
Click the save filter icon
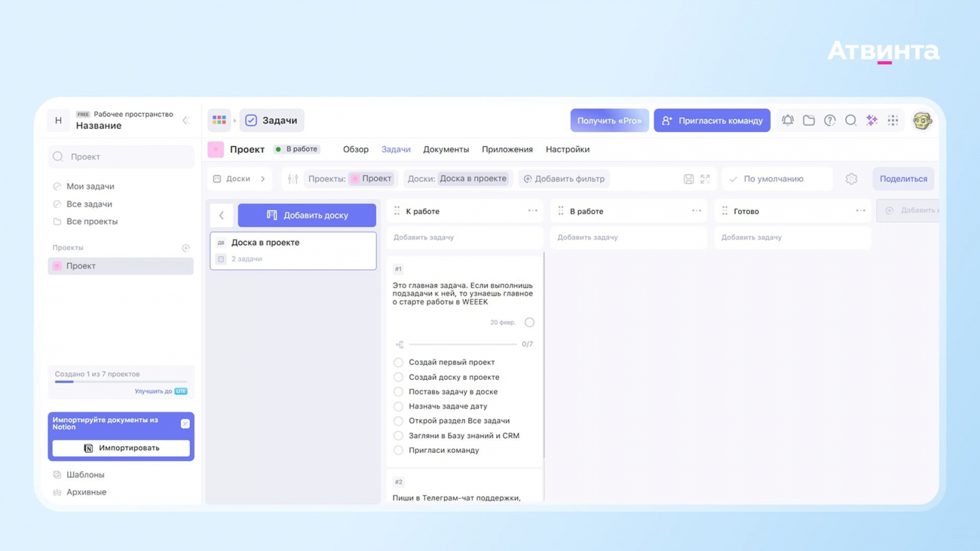[688, 179]
